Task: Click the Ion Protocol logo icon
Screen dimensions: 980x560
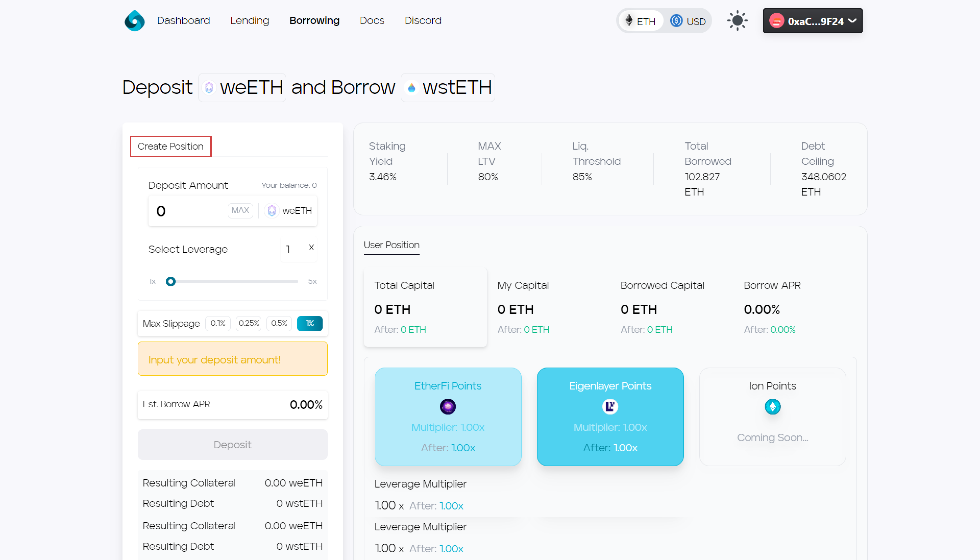Action: tap(134, 20)
